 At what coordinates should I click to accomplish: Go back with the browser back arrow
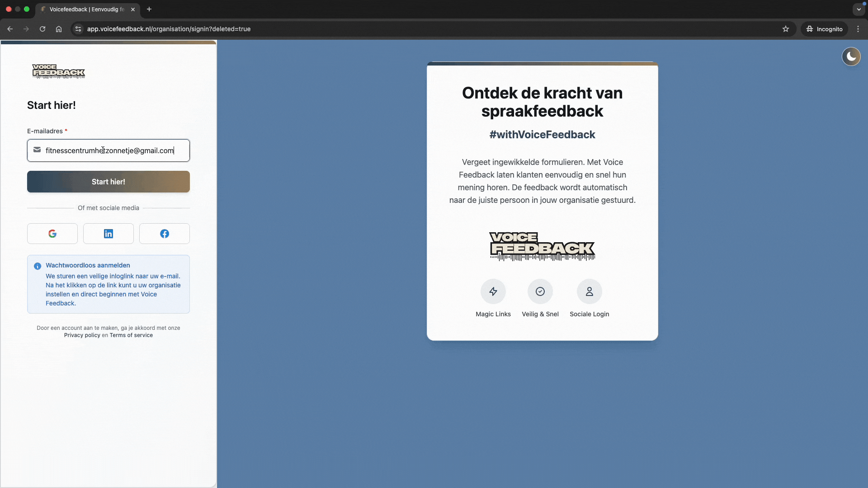click(10, 29)
